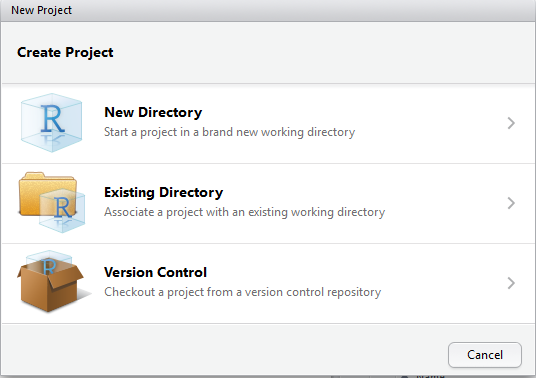
Task: Click the blue R cube New Directory icon
Action: (51, 123)
